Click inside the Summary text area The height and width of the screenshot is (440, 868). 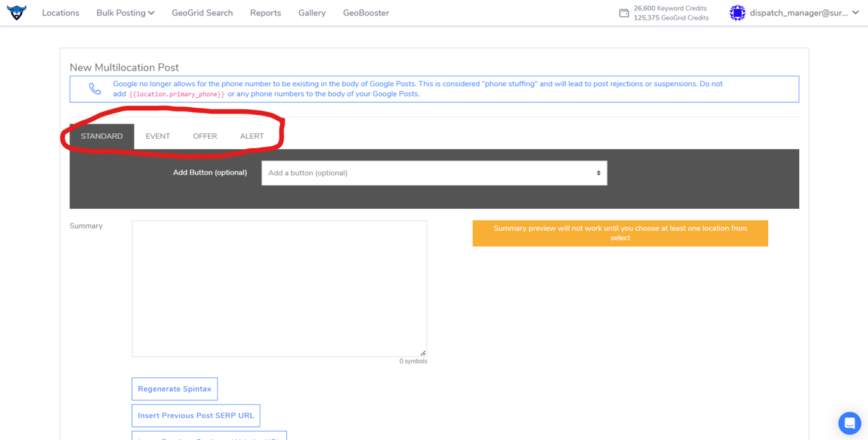coord(279,289)
